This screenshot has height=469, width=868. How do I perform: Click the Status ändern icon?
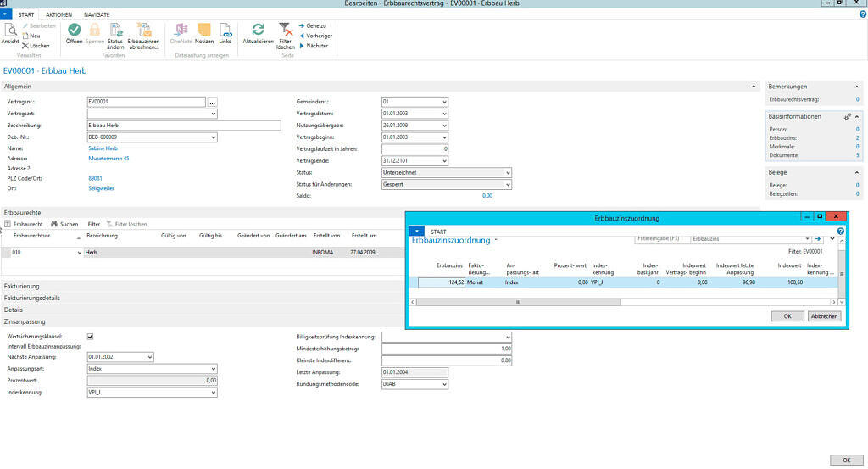115,30
